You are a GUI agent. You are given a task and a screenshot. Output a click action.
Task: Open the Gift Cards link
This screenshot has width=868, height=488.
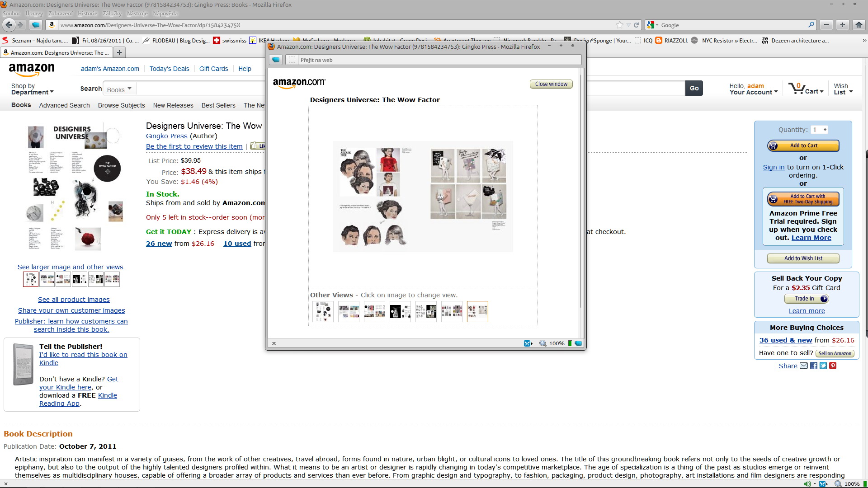[x=214, y=69]
